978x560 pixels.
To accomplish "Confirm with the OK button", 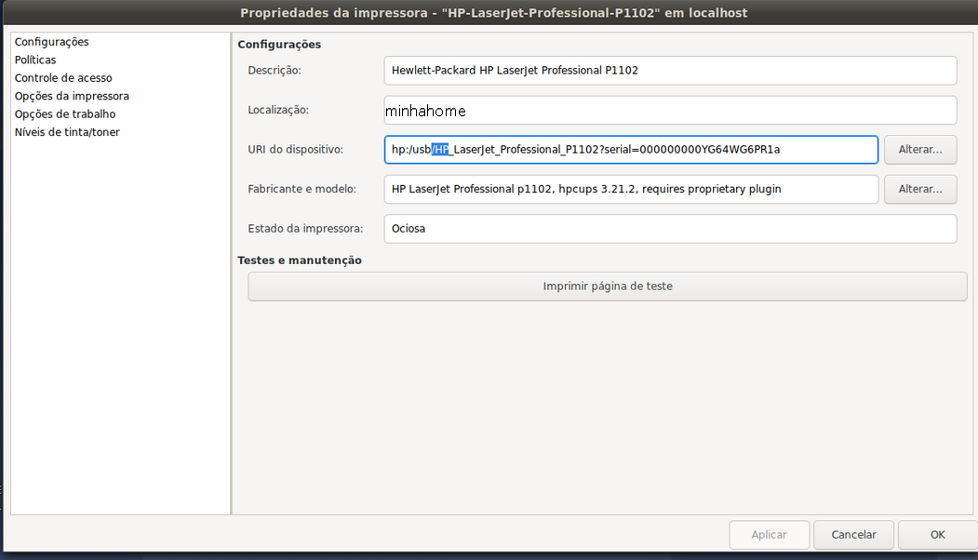I will [937, 535].
